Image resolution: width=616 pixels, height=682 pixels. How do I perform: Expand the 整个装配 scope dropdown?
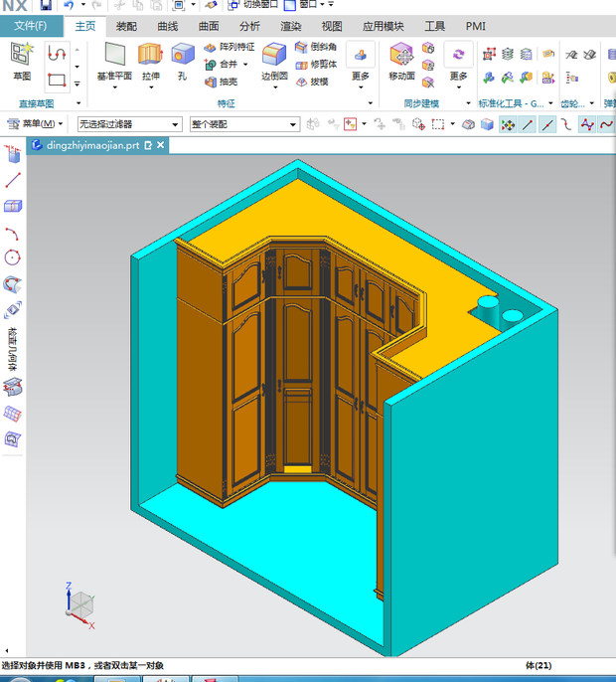243,124
